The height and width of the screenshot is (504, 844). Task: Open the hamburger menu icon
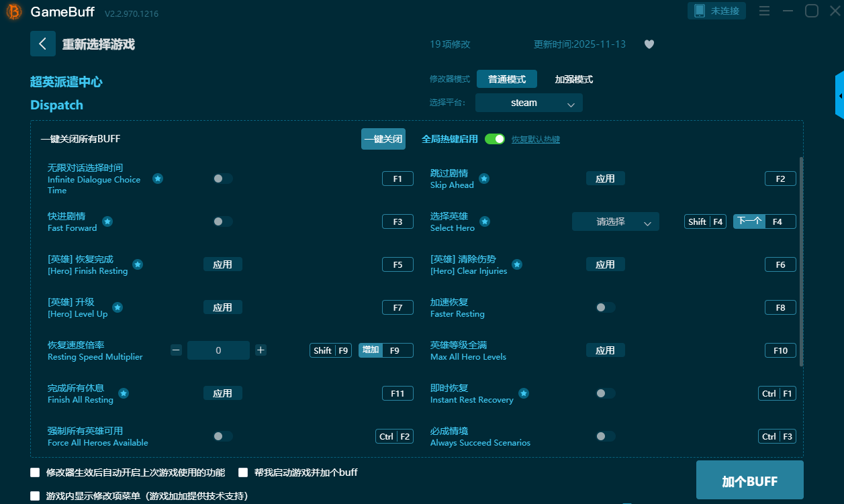point(764,11)
